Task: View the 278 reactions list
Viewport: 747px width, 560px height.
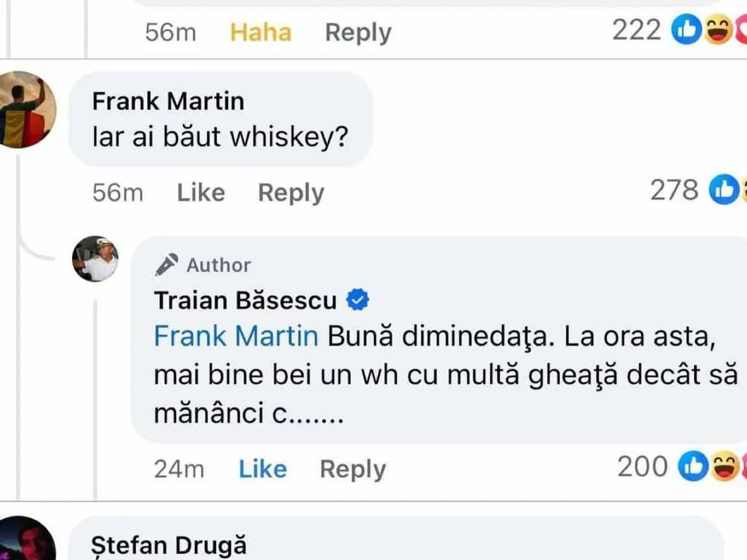Action: click(675, 190)
